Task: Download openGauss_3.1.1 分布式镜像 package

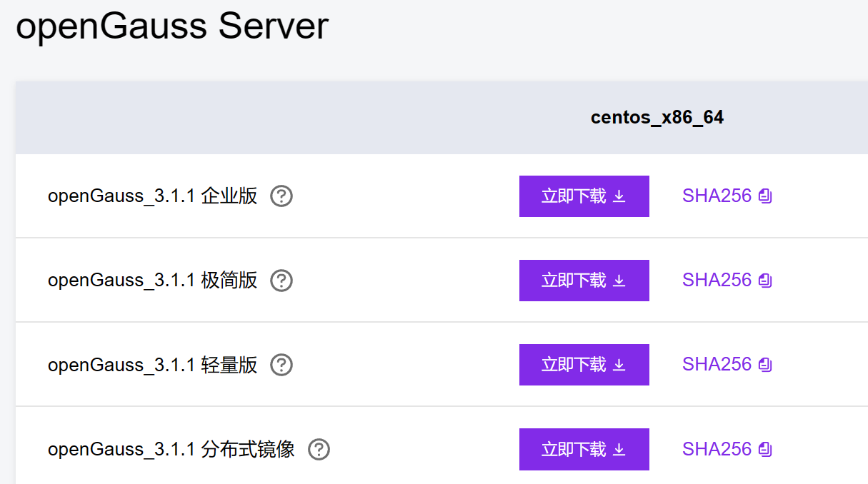Action: click(584, 449)
